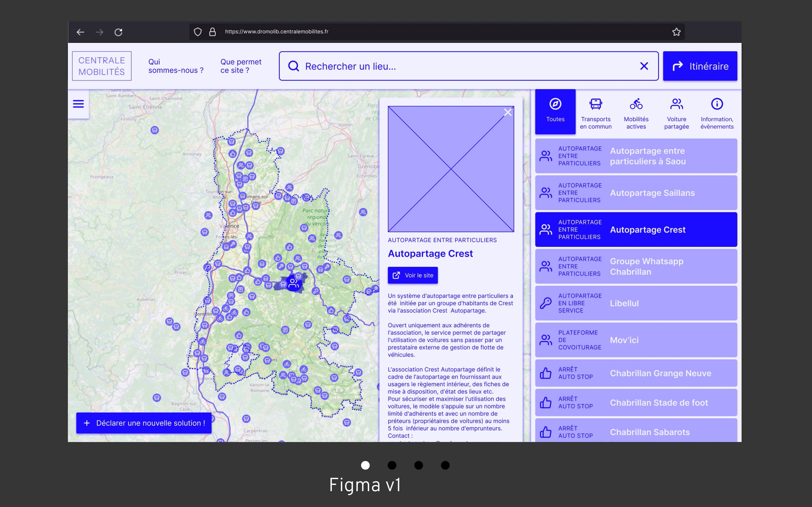The image size is (812, 507).
Task: Click the magnifying glass search icon
Action: [294, 66]
